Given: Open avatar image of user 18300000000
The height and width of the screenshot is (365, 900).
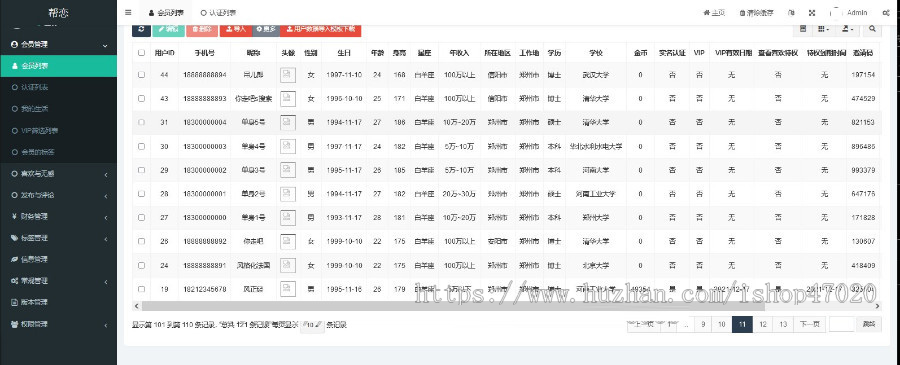Looking at the screenshot, I should pyautogui.click(x=288, y=218).
